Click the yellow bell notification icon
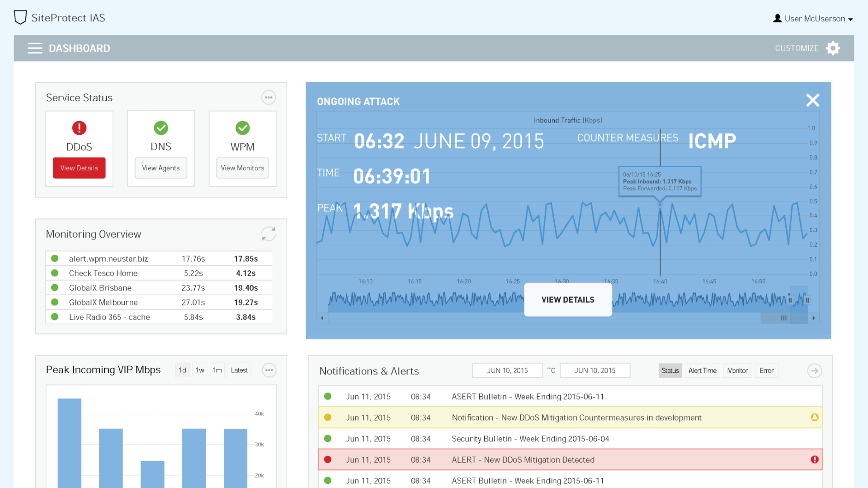Viewport: 868px width, 488px height. point(815,418)
